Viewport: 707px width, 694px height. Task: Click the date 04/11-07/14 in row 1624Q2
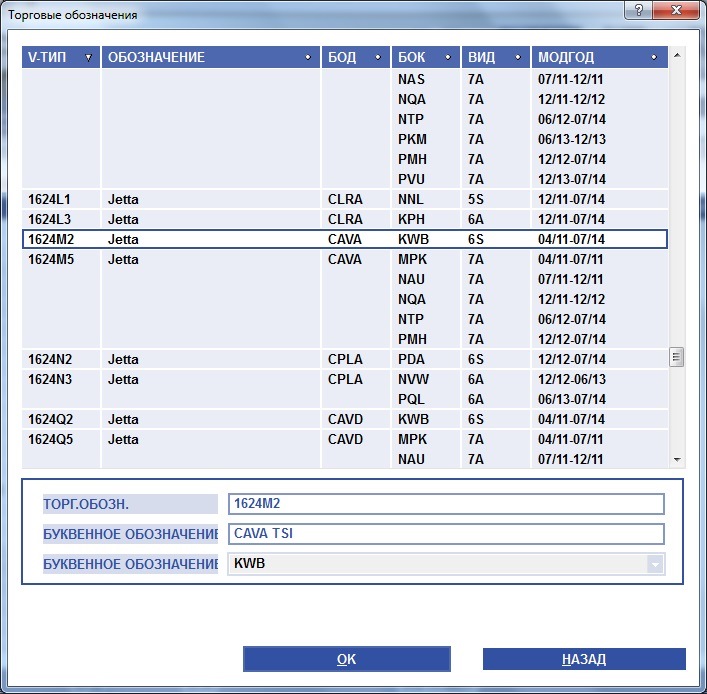click(x=571, y=419)
